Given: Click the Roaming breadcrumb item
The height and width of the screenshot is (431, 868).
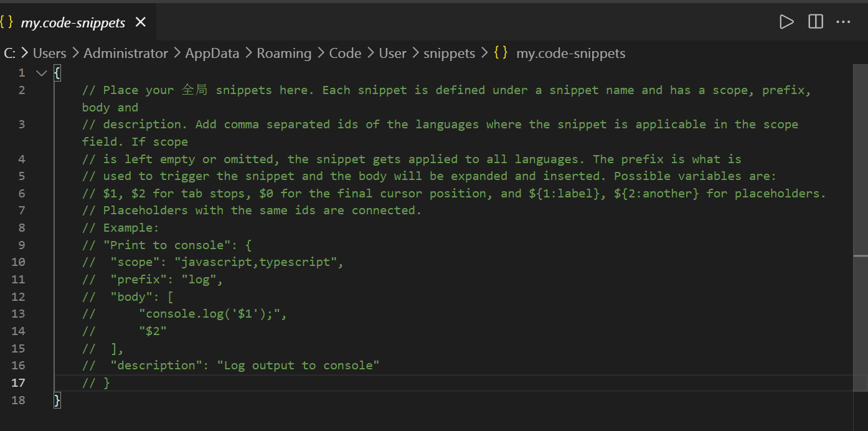Looking at the screenshot, I should (284, 54).
